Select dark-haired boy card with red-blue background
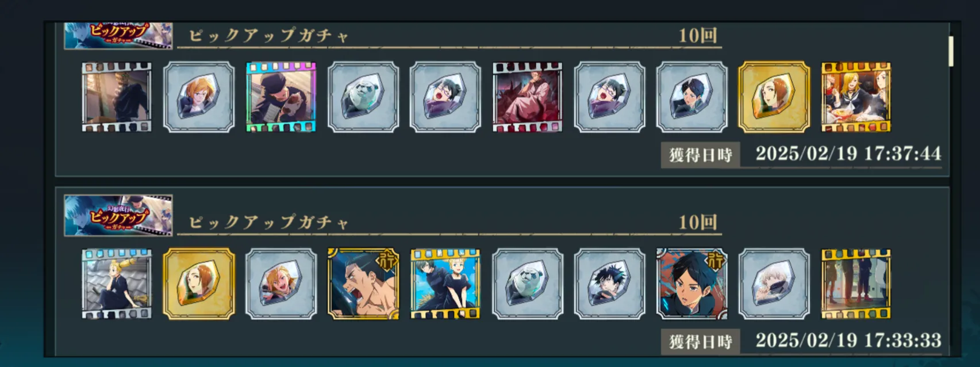Image resolution: width=980 pixels, height=367 pixels. 691,284
